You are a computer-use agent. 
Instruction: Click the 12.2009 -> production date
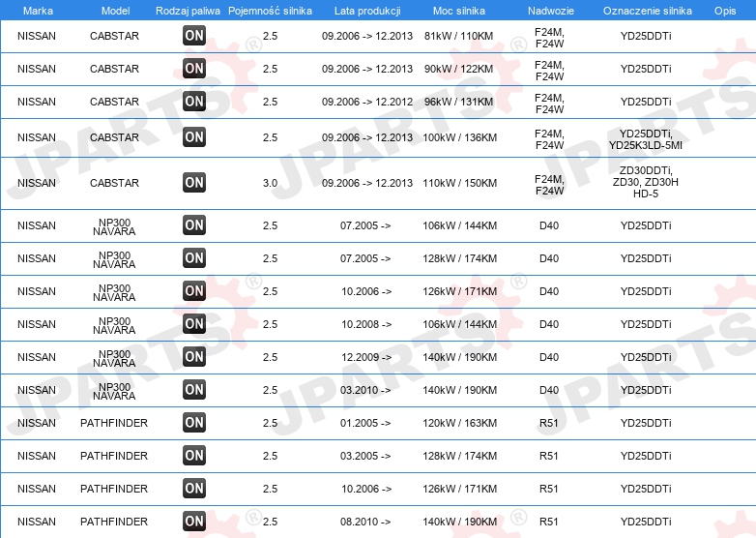[x=366, y=357]
